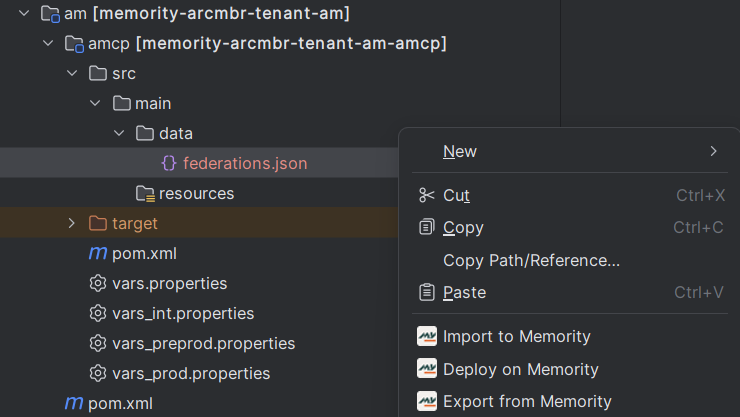Click the Maven icon of amcp pom.xml
The height and width of the screenshot is (417, 740).
tap(98, 253)
